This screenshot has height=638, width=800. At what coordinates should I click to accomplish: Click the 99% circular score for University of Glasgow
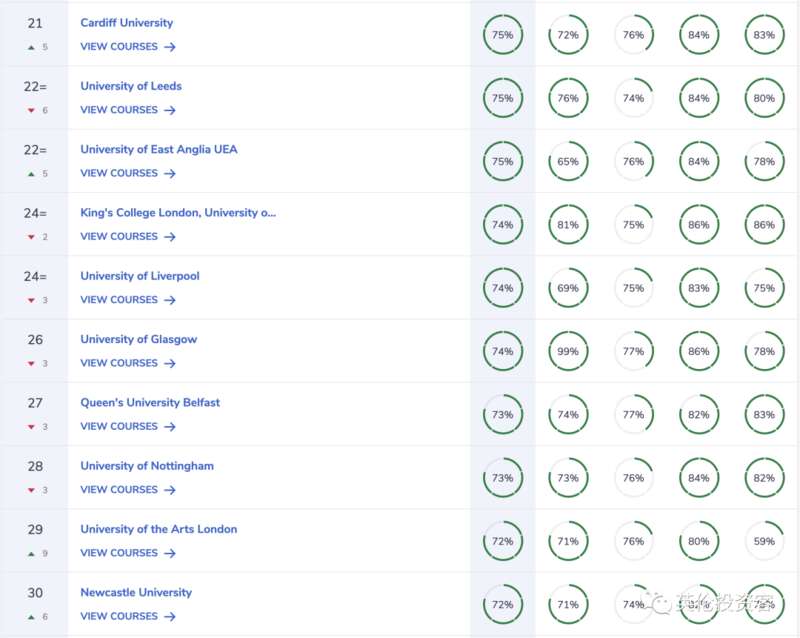coord(568,351)
